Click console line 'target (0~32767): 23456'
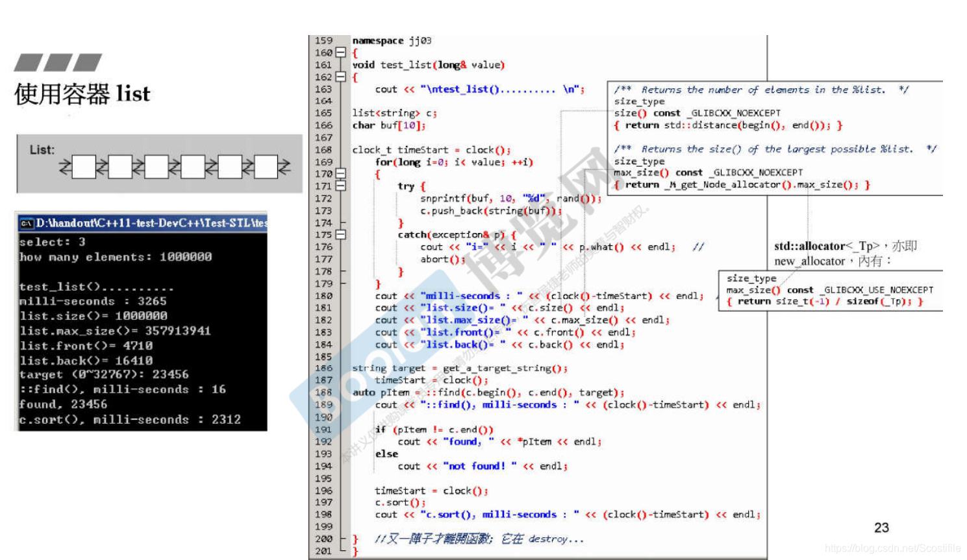Screen dimensions: 967x560 (104, 374)
